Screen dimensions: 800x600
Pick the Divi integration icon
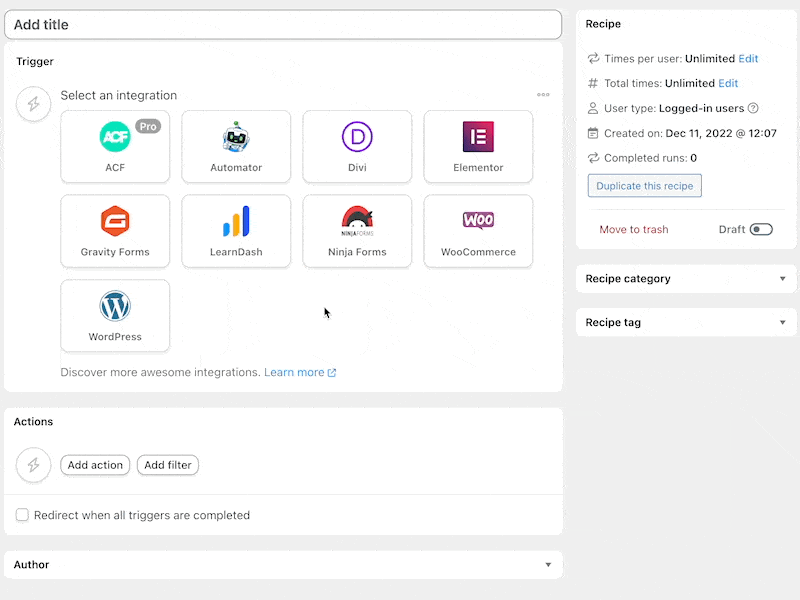pos(357,136)
